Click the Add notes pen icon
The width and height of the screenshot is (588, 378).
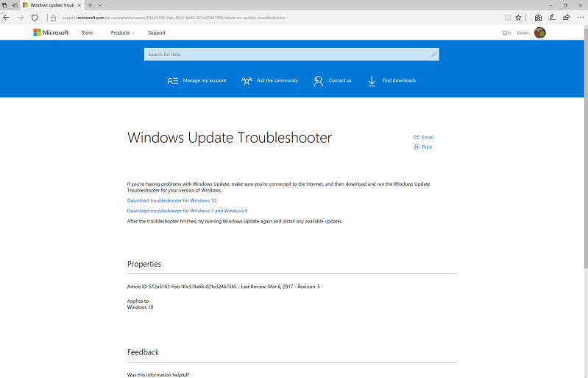click(x=552, y=17)
